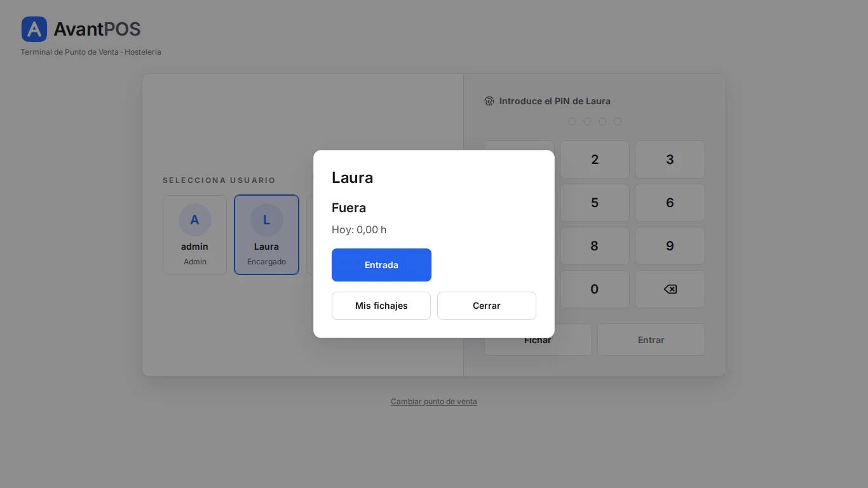Choose the admin user card
The width and height of the screenshot is (868, 488).
tap(194, 234)
